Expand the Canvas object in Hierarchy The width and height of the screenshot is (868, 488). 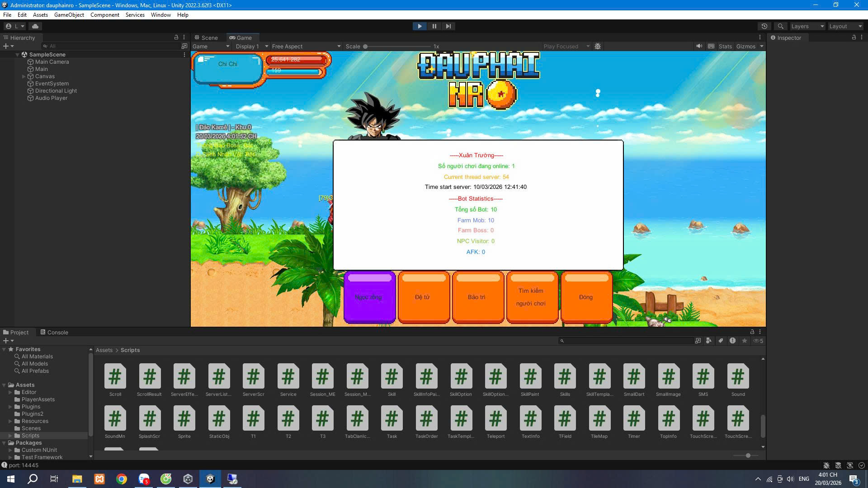(24, 76)
